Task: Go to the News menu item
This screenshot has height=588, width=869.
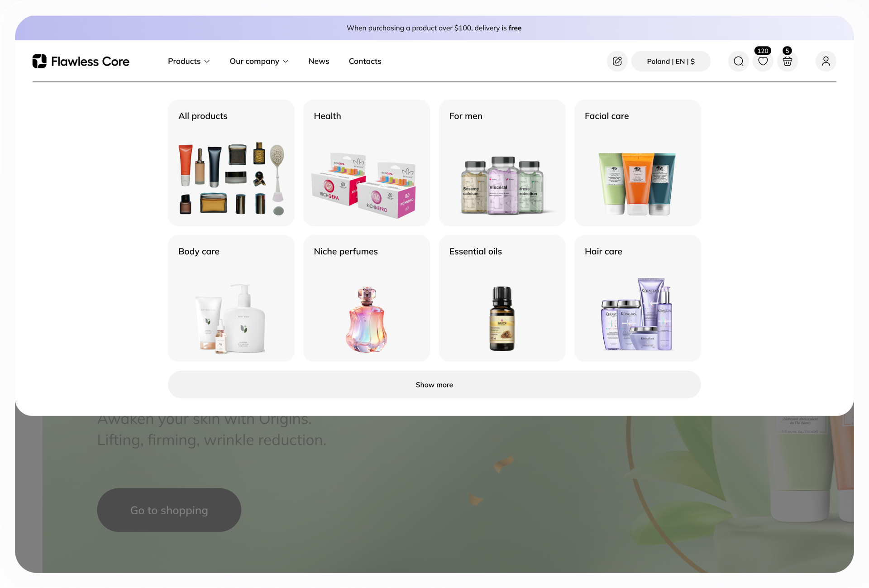Action: tap(319, 61)
